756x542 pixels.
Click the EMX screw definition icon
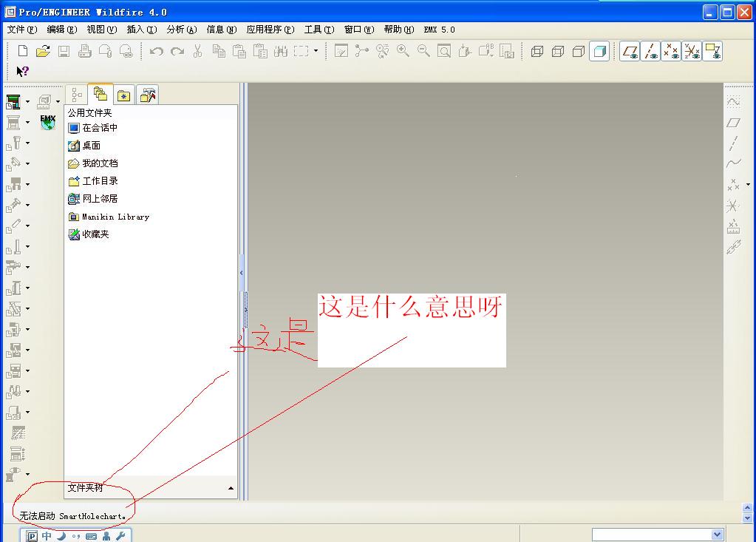coord(13,143)
